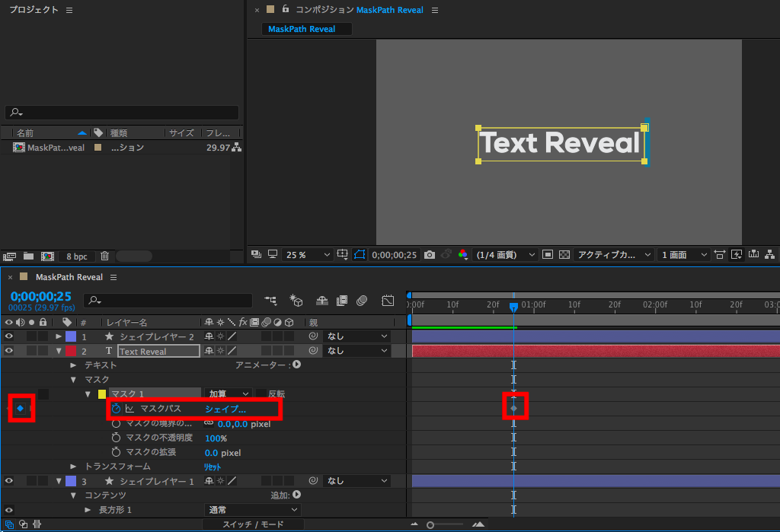The image size is (780, 532).
Task: Click the yellow Mask 1 color swatch
Action: click(102, 394)
